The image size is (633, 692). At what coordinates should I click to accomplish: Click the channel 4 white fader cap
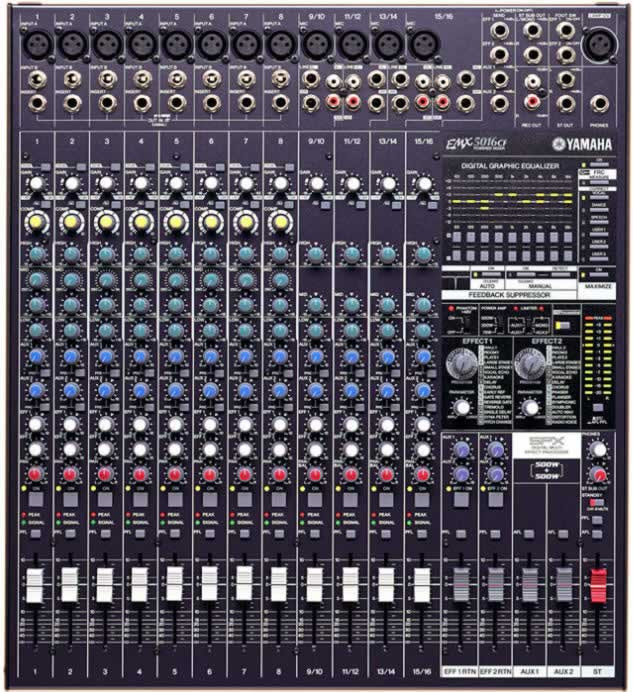pyautogui.click(x=140, y=583)
